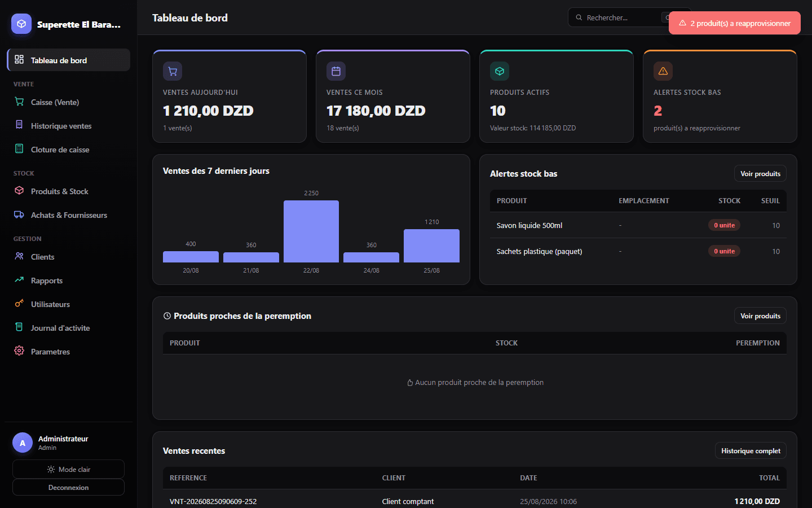
Task: Click the Historique ventes receipt icon
Action: [x=19, y=125]
